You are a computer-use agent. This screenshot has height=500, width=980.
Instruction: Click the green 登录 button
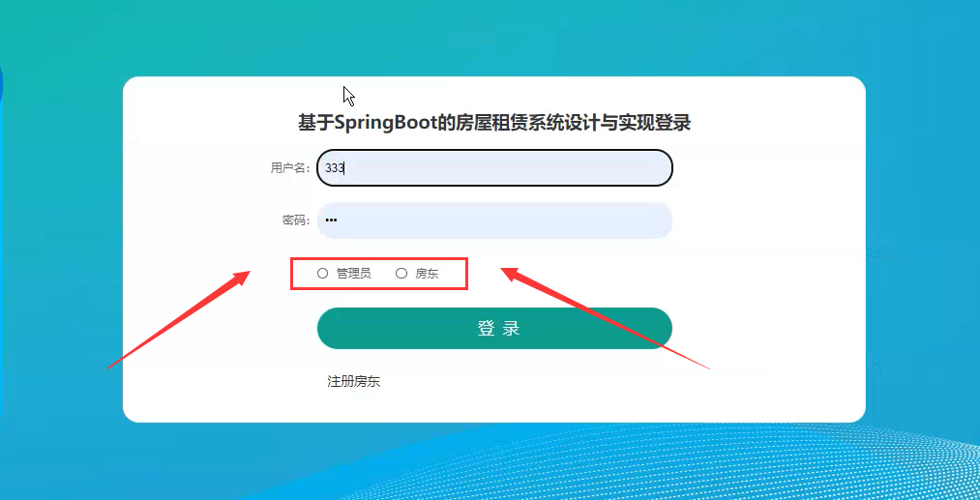[494, 328]
